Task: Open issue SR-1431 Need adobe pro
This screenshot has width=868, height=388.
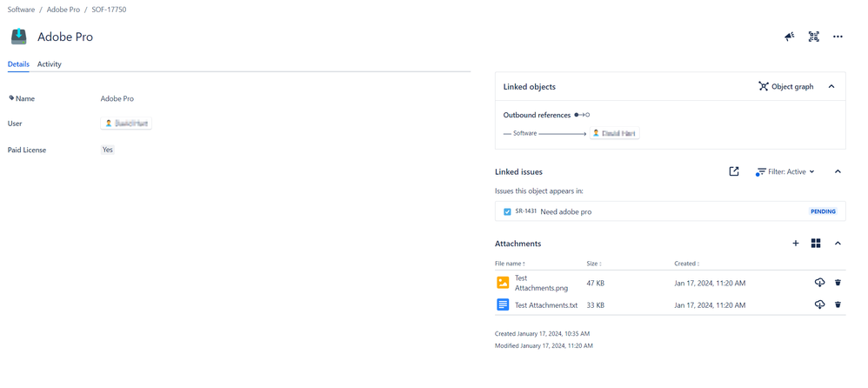Action: tap(670, 211)
